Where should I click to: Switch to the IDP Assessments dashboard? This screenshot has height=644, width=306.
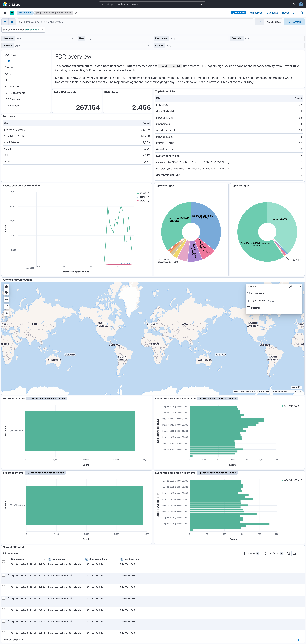point(15,93)
